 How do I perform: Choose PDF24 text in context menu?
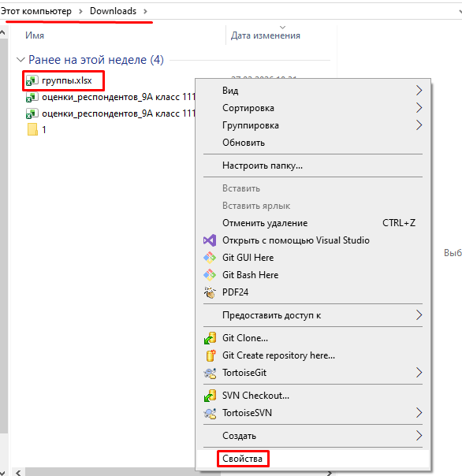coord(236,292)
